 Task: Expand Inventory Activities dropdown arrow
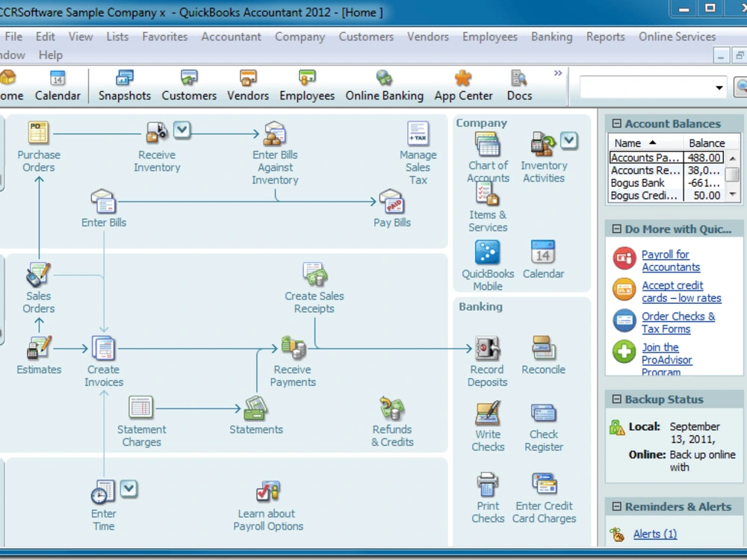[568, 140]
